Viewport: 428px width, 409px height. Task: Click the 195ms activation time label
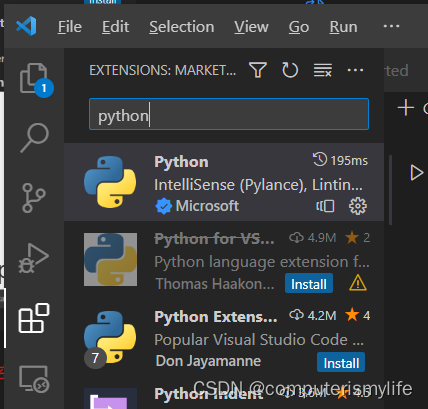(349, 161)
